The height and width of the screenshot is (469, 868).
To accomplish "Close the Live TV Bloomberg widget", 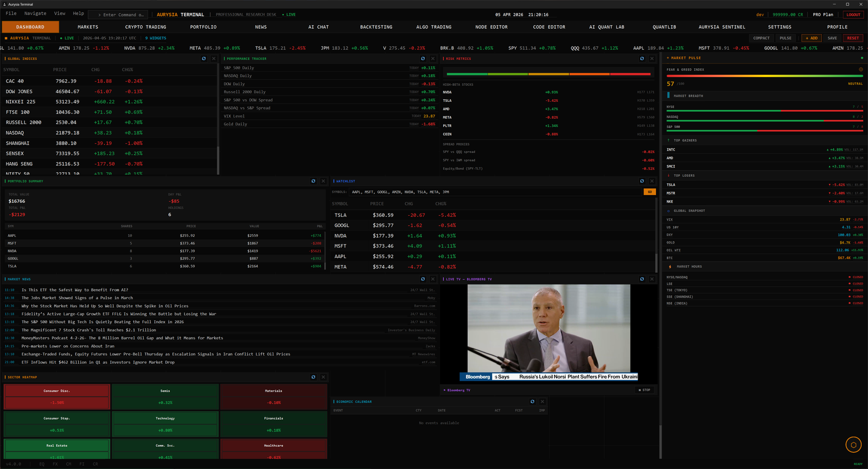I will (x=652, y=279).
